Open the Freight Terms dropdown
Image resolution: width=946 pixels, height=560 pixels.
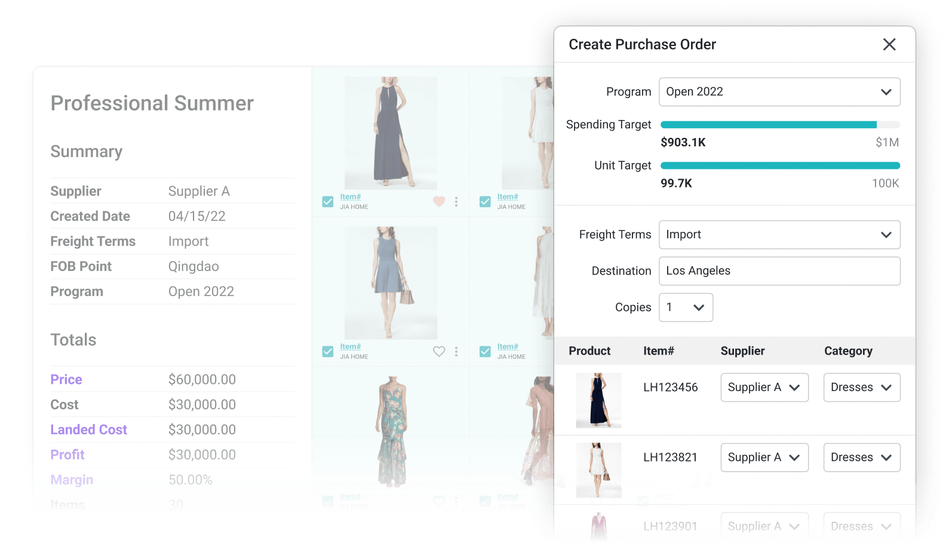779,235
